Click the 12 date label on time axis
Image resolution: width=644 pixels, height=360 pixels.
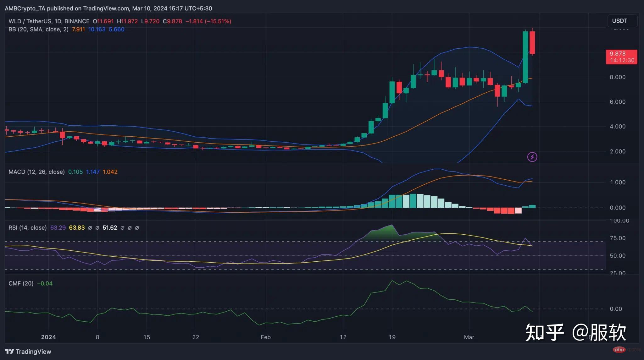[x=343, y=337]
